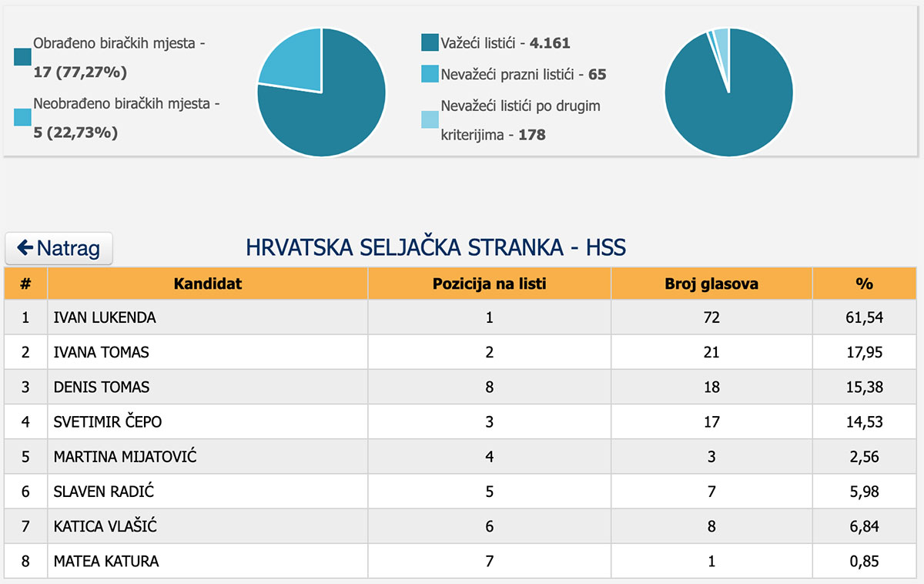Screen dimensions: 924x584
Task: Click percentage 14,53 for Svetimir Čepo
Action: [x=864, y=421]
